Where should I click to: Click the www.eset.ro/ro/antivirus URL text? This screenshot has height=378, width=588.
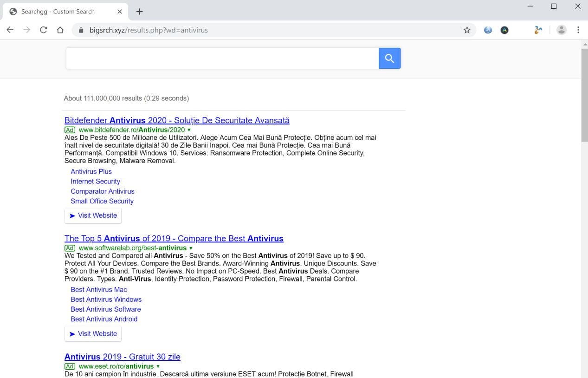click(116, 366)
